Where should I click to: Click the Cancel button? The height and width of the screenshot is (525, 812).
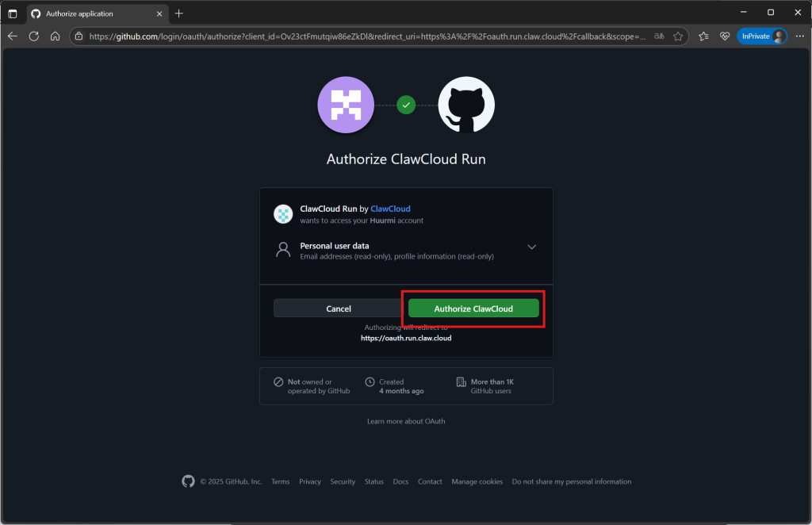(x=338, y=308)
